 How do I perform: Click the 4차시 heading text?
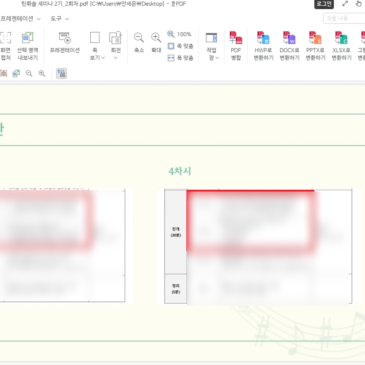pyautogui.click(x=180, y=171)
